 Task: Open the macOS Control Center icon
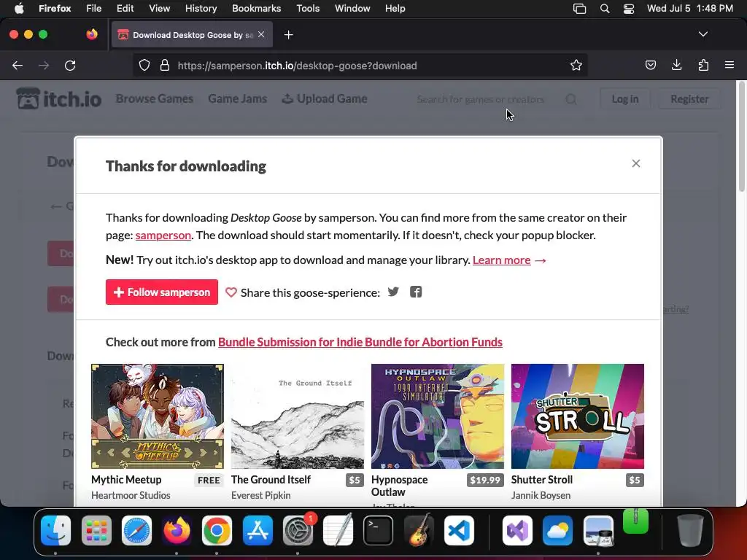pos(629,9)
